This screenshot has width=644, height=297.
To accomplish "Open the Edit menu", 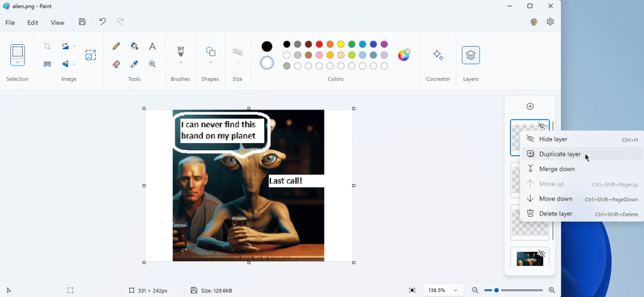I will 33,23.
